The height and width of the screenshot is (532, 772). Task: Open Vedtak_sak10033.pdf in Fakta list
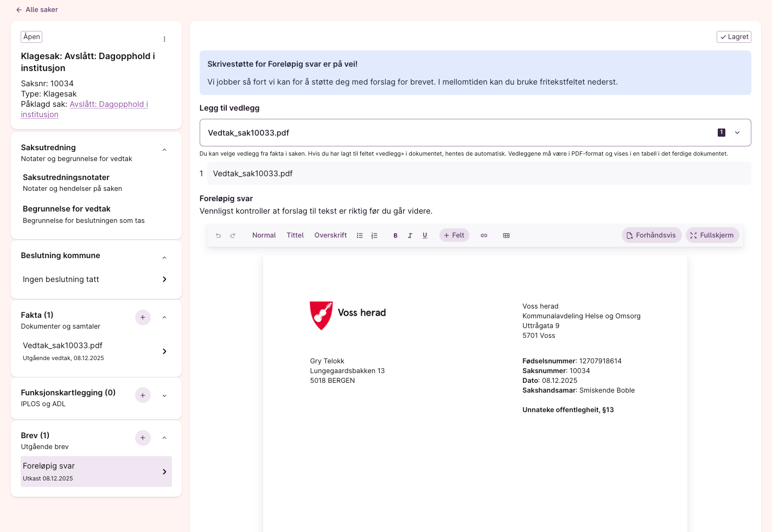(x=95, y=351)
